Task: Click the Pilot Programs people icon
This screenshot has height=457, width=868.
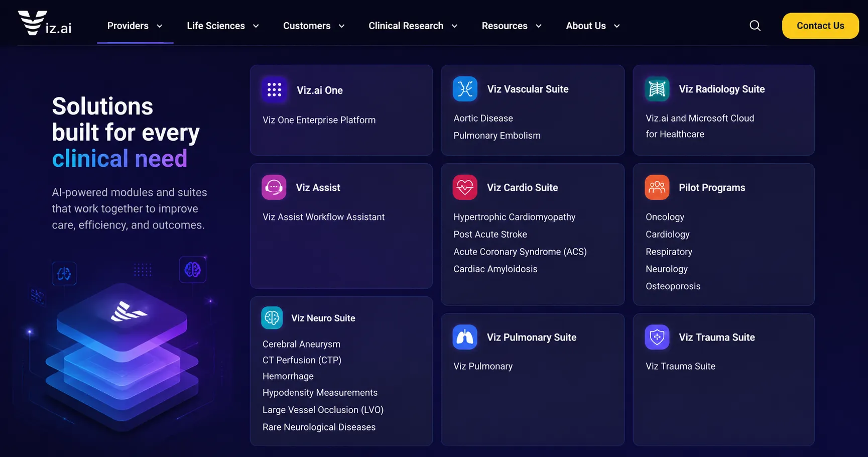Action: coord(657,187)
